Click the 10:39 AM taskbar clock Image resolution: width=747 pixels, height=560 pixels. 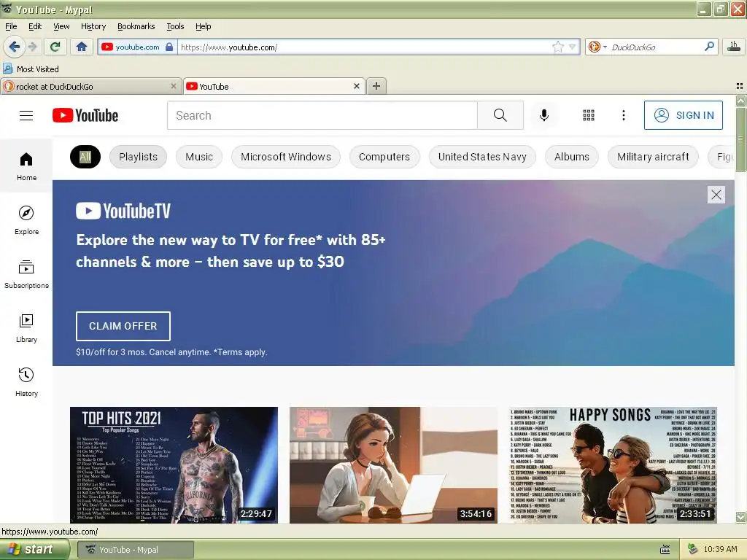[720, 550]
